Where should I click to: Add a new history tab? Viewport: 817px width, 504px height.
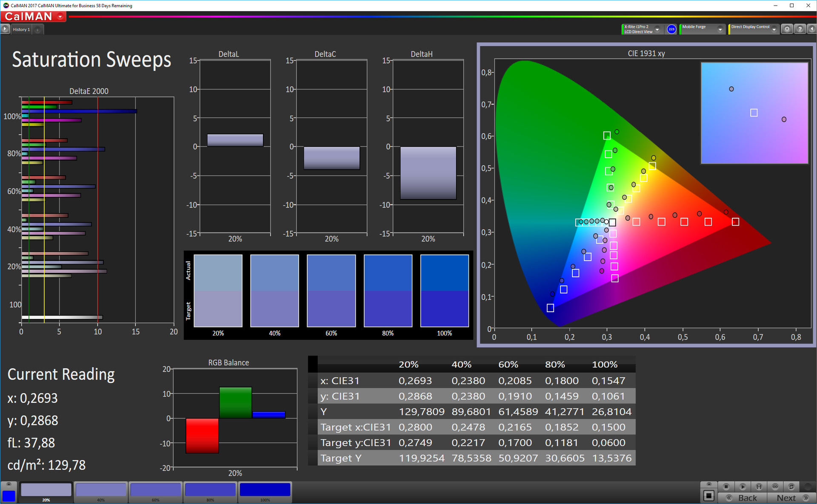[37, 29]
